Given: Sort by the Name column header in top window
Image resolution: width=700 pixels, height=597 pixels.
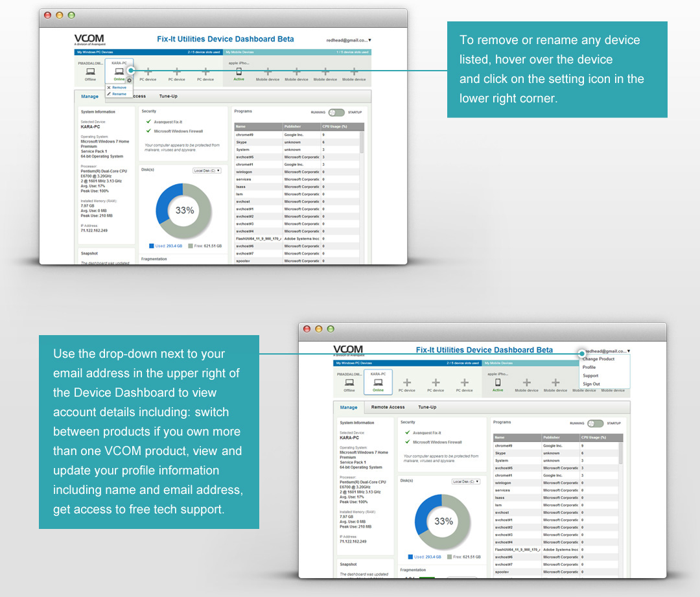Looking at the screenshot, I should (259, 126).
